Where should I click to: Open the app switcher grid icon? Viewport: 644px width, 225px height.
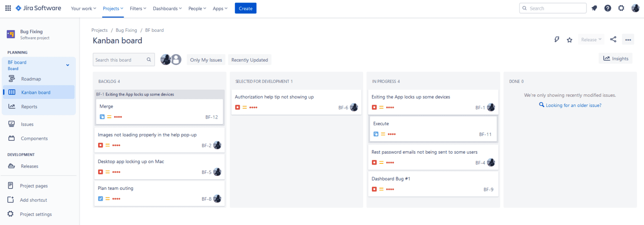click(8, 8)
